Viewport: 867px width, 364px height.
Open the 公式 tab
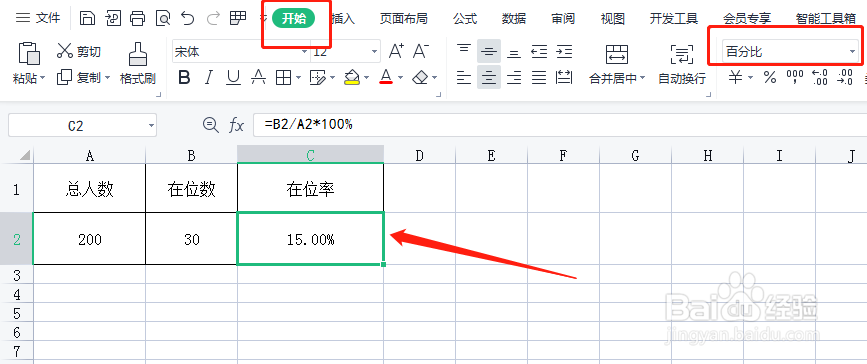464,19
